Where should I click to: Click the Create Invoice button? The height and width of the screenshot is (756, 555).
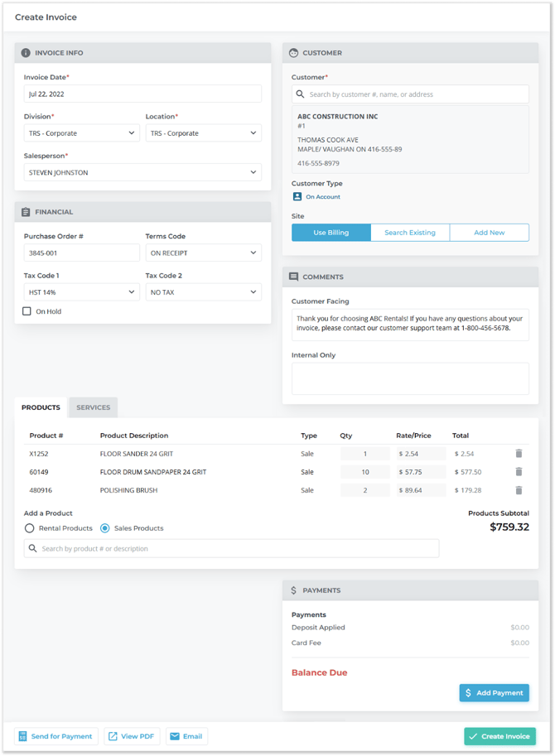pos(499,736)
